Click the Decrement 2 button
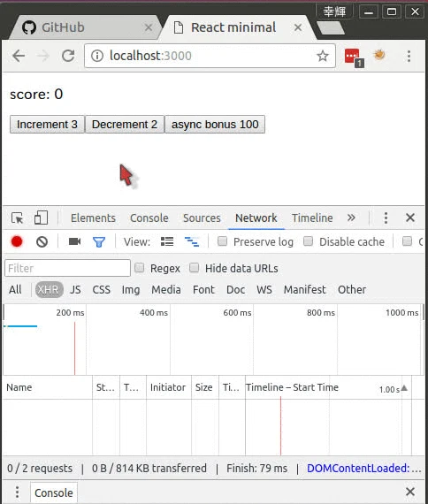This screenshot has width=428, height=504. point(125,124)
